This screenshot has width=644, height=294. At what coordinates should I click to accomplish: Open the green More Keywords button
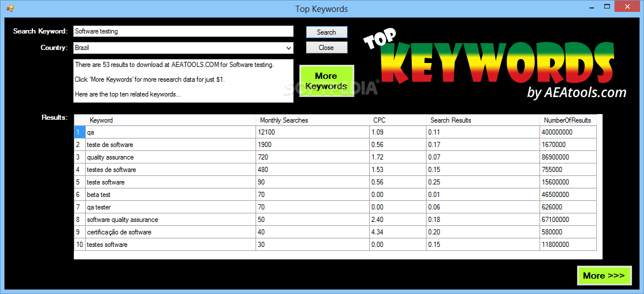click(327, 81)
